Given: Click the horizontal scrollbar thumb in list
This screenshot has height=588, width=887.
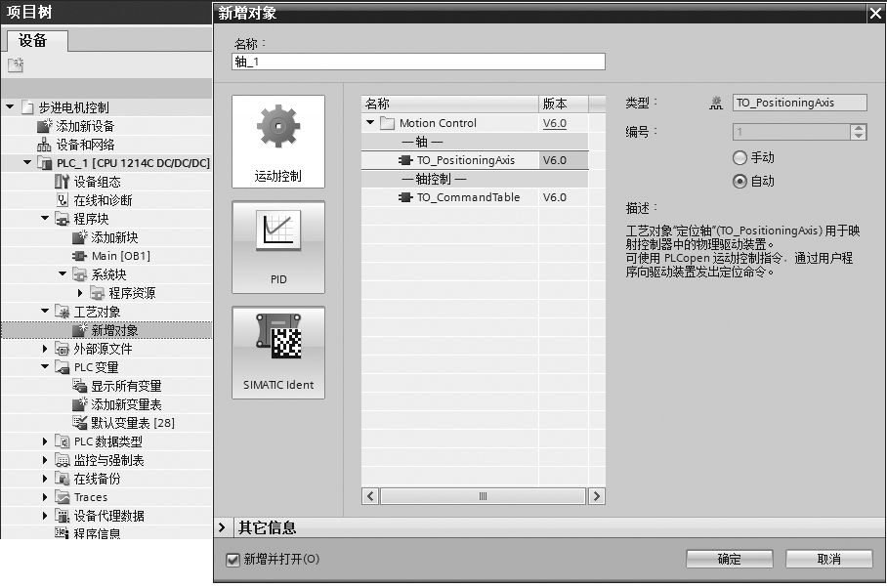Looking at the screenshot, I should point(484,496).
